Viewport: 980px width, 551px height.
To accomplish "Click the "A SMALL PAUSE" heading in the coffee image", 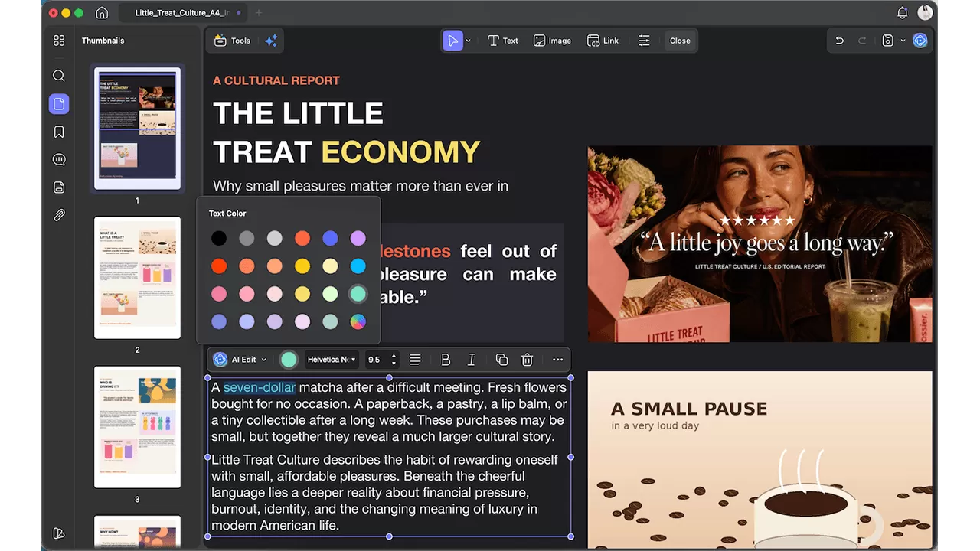I will point(689,409).
